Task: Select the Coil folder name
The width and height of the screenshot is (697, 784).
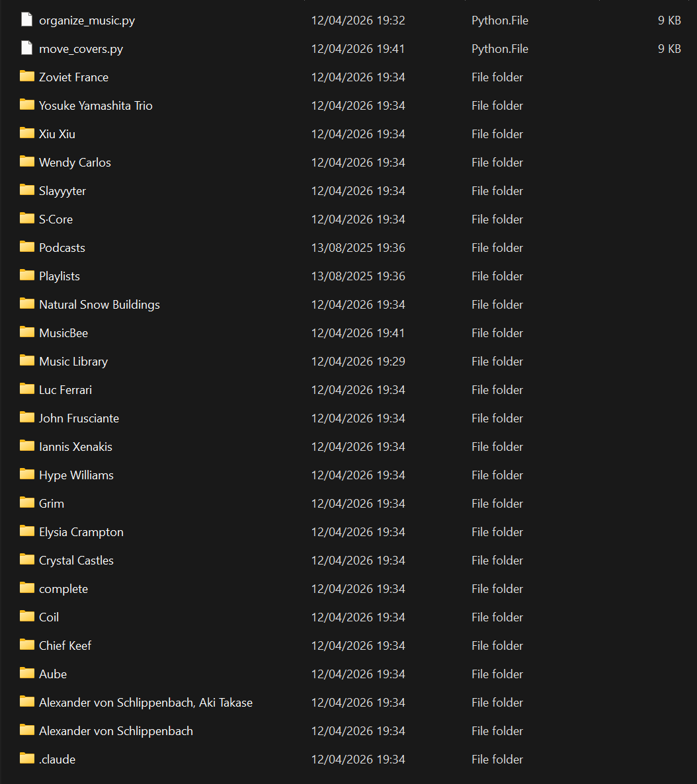Action: point(49,617)
